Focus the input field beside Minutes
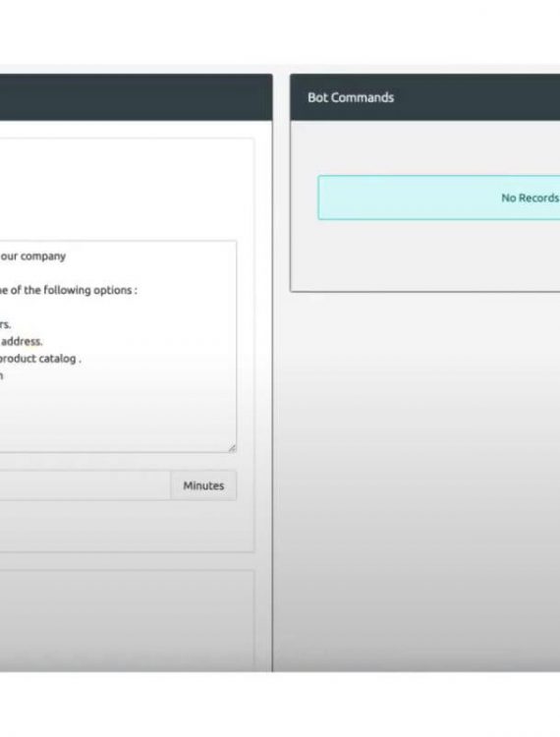The image size is (560, 737). pos(85,485)
